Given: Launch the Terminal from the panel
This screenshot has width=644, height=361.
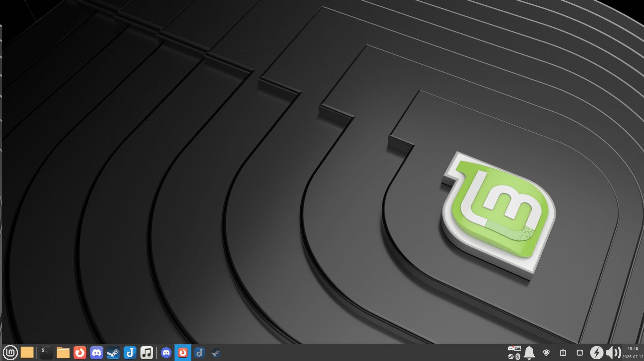Looking at the screenshot, I should click(x=46, y=353).
